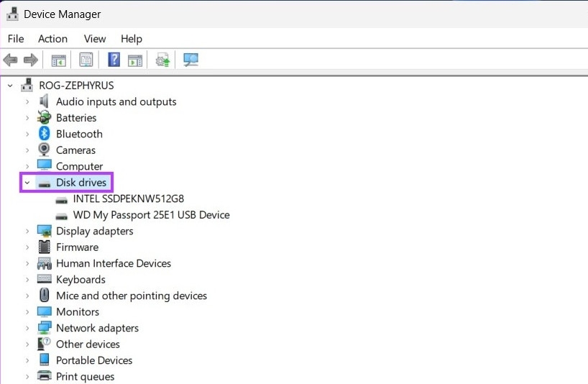Click the Cameras webcam icon
The height and width of the screenshot is (384, 588).
pyautogui.click(x=45, y=150)
